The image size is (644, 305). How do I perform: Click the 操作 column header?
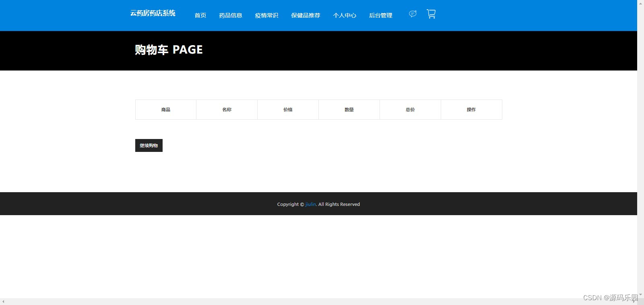tap(471, 110)
